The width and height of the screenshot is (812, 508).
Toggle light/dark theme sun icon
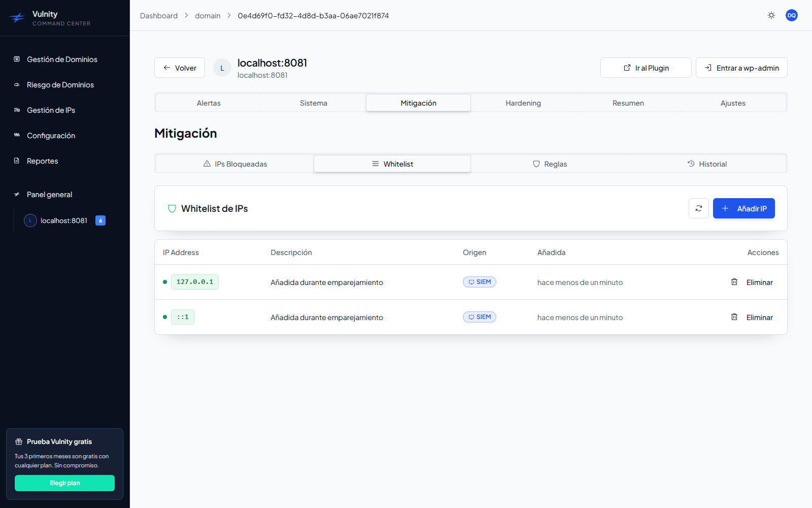pyautogui.click(x=771, y=15)
